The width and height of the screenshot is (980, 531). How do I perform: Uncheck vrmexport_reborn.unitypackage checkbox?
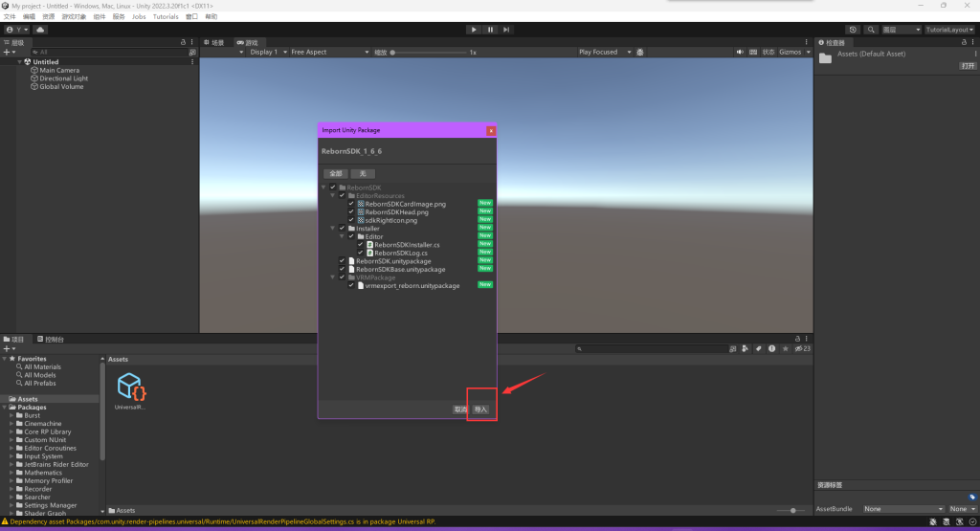(351, 285)
